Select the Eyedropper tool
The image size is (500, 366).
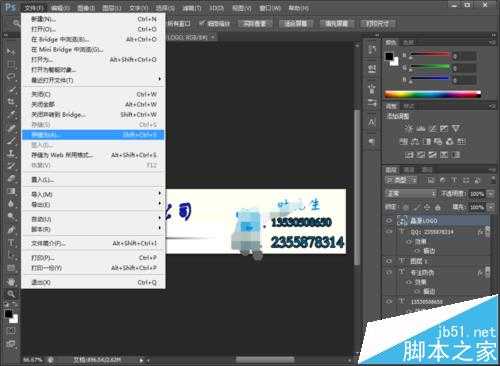pyautogui.click(x=11, y=115)
